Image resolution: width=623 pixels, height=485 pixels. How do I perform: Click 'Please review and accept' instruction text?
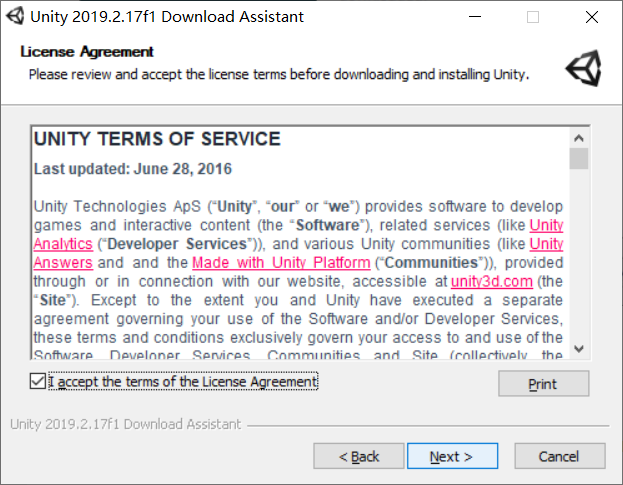tap(279, 74)
